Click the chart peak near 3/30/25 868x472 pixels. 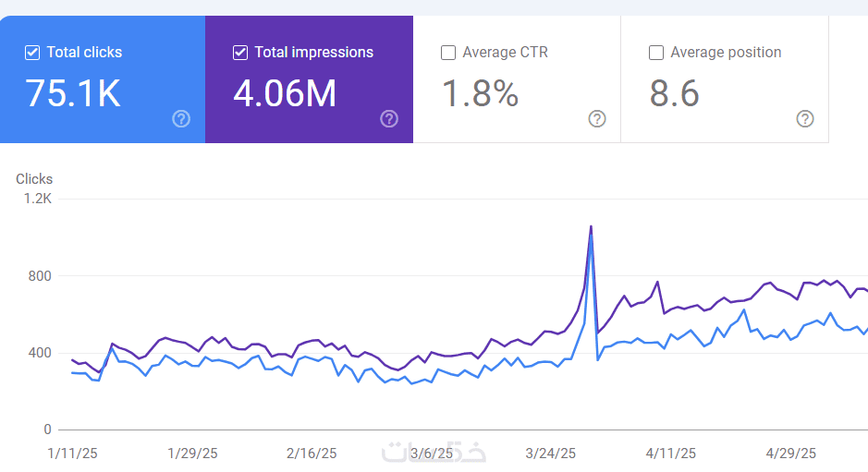click(x=592, y=227)
